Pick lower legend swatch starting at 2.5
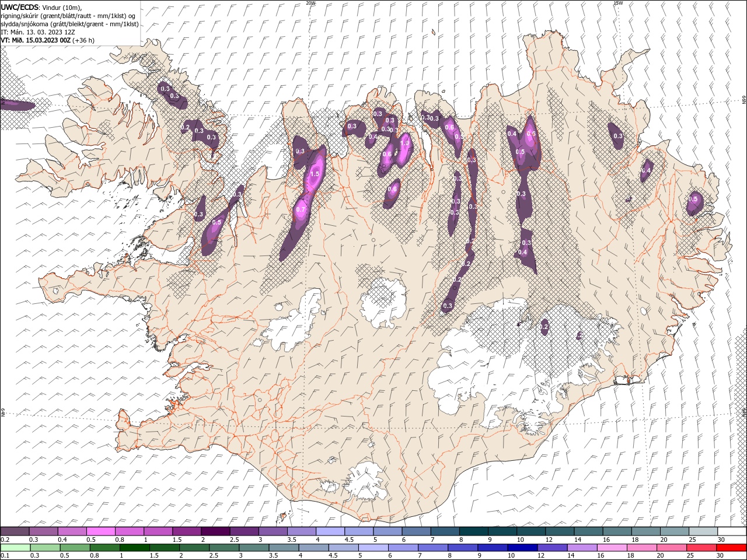The height and width of the screenshot is (560, 747). (x=224, y=548)
